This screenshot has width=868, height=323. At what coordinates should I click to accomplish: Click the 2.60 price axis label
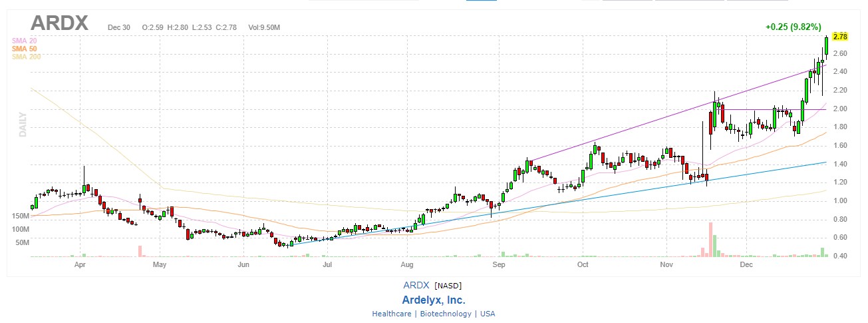[840, 53]
